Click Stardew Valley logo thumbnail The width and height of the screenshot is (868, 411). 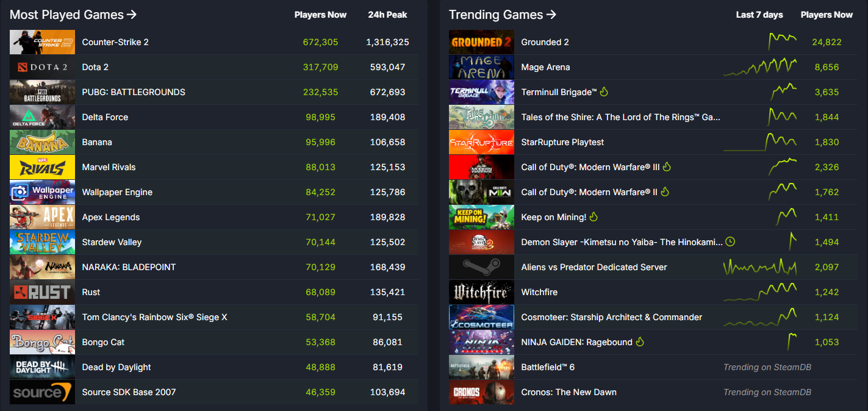[x=42, y=242]
